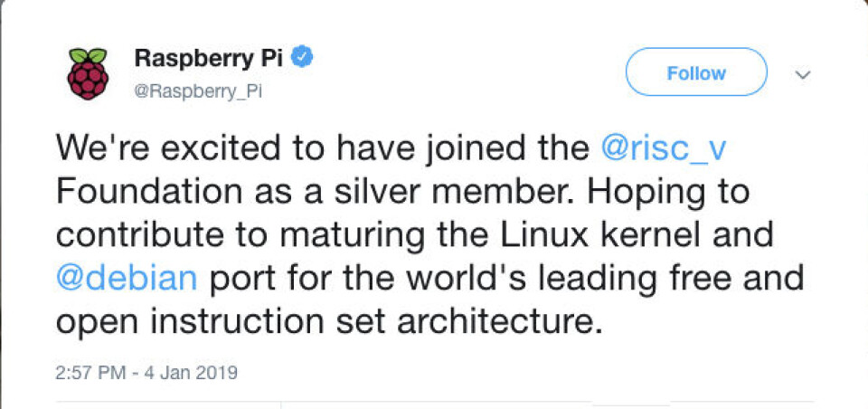Screen dimensions: 868x409
Task: Open the 2:57 PM time link
Action: (x=91, y=371)
